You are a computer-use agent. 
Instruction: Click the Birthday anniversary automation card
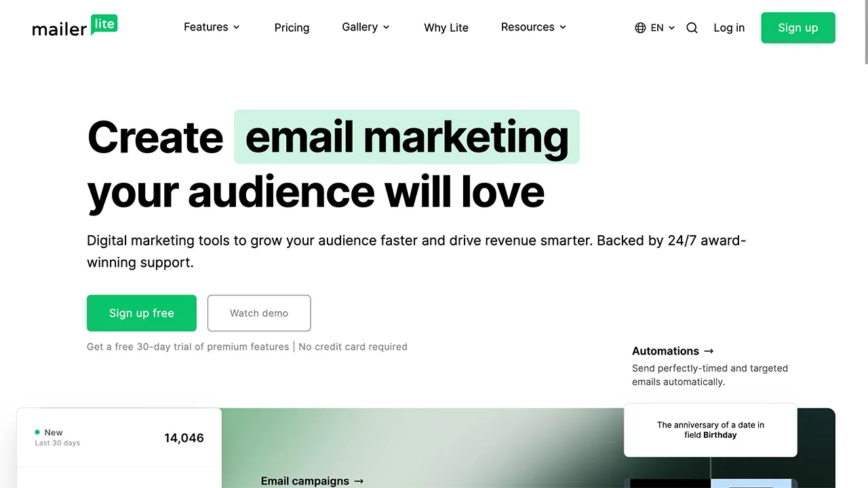pos(710,430)
